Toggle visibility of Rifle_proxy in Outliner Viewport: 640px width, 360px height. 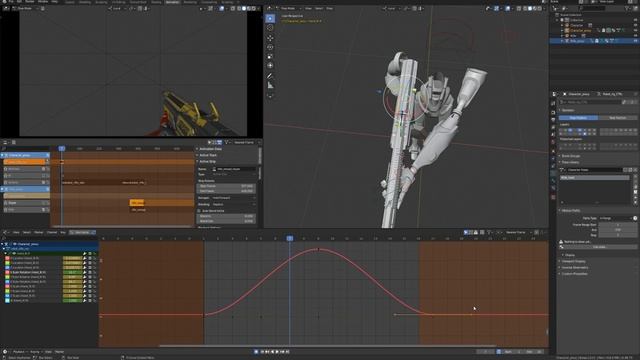coord(635,41)
